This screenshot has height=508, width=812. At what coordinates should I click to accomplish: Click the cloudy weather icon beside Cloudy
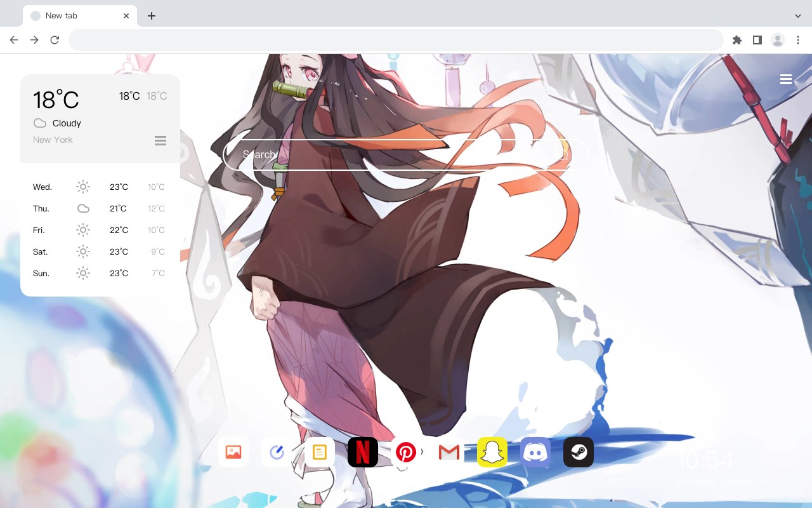(x=40, y=123)
